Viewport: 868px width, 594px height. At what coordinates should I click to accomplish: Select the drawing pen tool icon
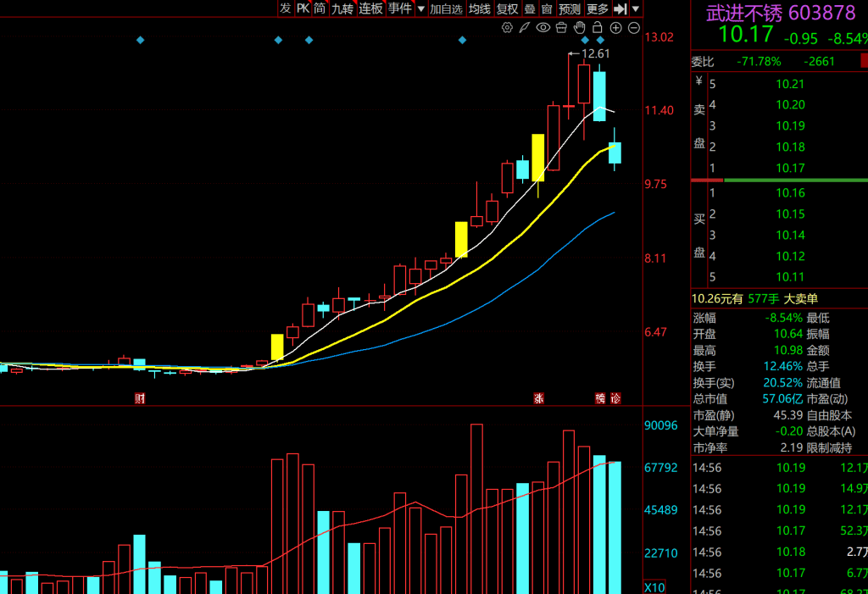[525, 28]
